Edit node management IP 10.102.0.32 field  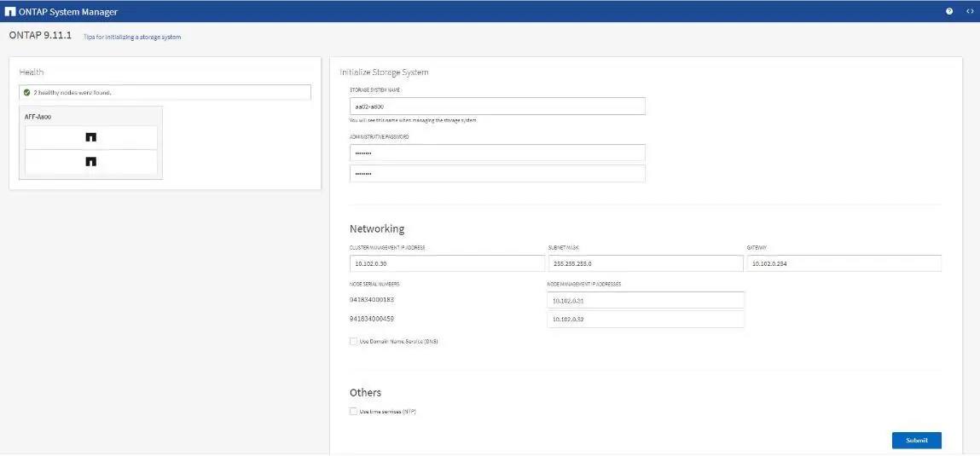pos(646,319)
